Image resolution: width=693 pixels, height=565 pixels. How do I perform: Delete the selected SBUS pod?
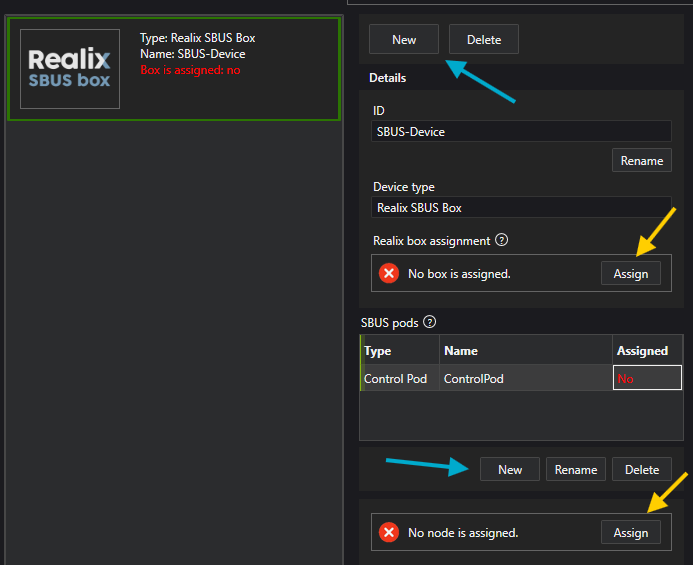(x=642, y=469)
